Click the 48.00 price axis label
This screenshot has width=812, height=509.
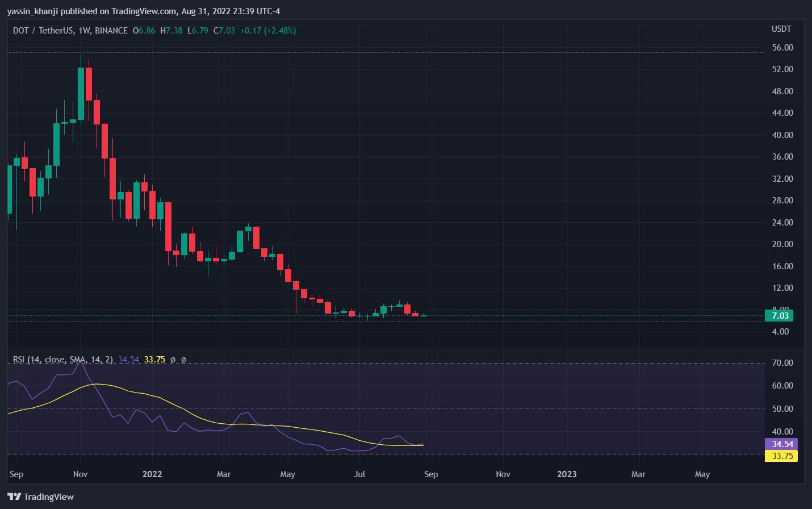point(782,91)
